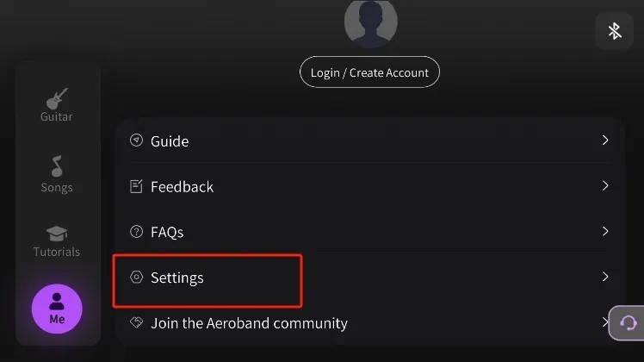Expand the Guide row chevron
This screenshot has height=362, width=644.
(x=605, y=140)
